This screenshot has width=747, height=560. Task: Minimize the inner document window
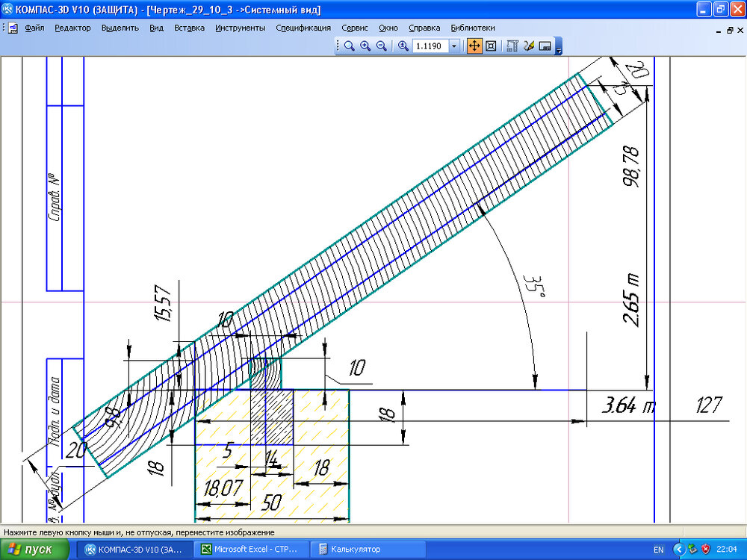[x=719, y=31]
